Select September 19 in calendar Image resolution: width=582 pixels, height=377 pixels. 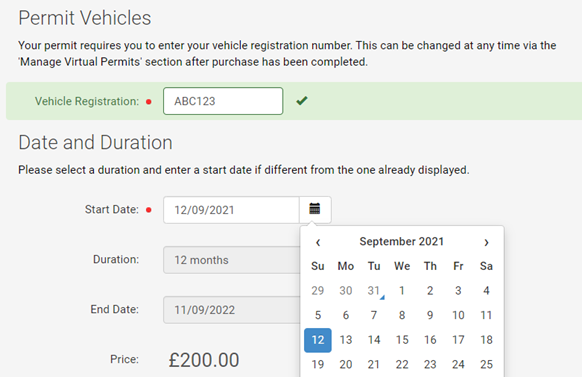point(318,364)
